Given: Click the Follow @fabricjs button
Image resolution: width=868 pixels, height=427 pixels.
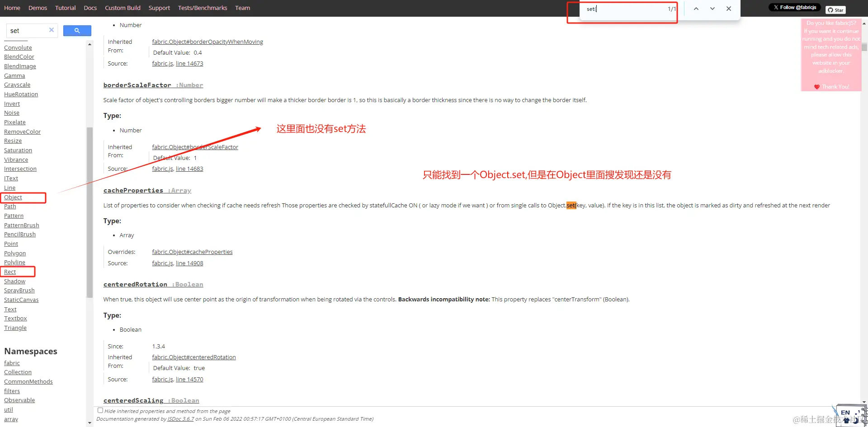Looking at the screenshot, I should click(795, 7).
